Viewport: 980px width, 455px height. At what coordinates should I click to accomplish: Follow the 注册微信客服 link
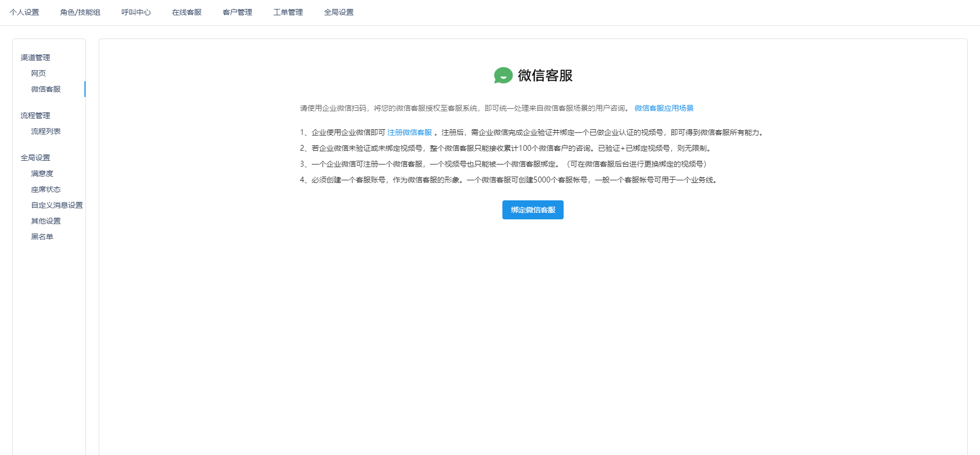coord(410,132)
